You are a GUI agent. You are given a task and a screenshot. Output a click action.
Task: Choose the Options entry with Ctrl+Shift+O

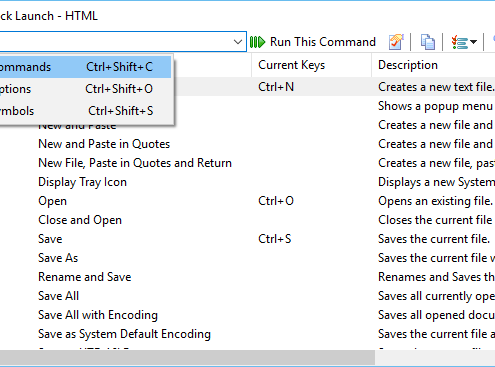coord(85,89)
